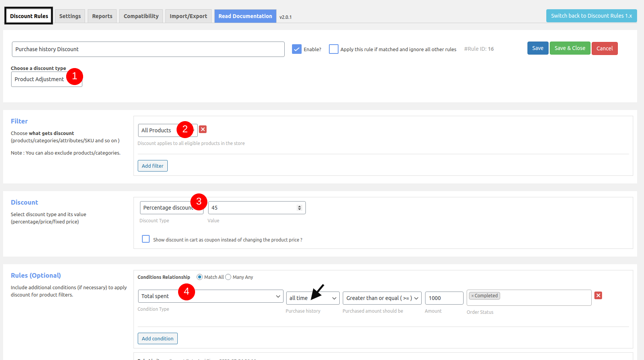Go to the Import/Export tab

[188, 16]
